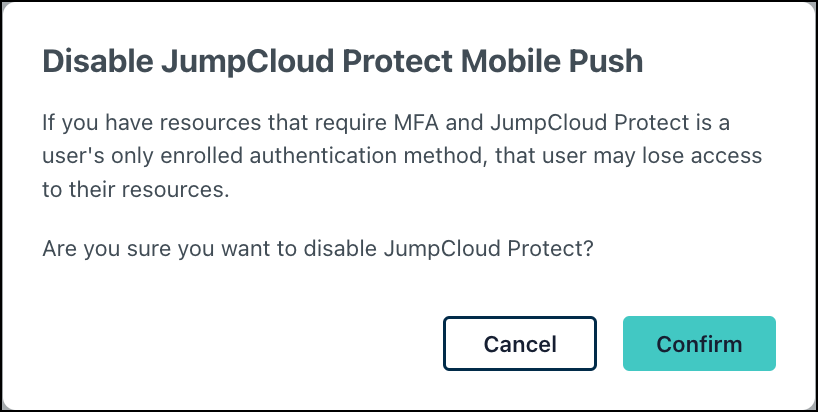The image size is (818, 412).
Task: Click the Confirm button
Action: [699, 344]
